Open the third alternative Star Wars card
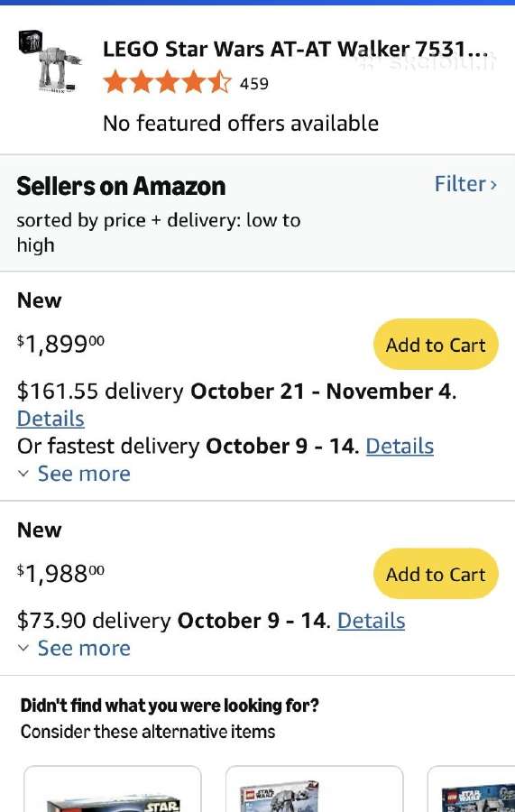 click(471, 789)
